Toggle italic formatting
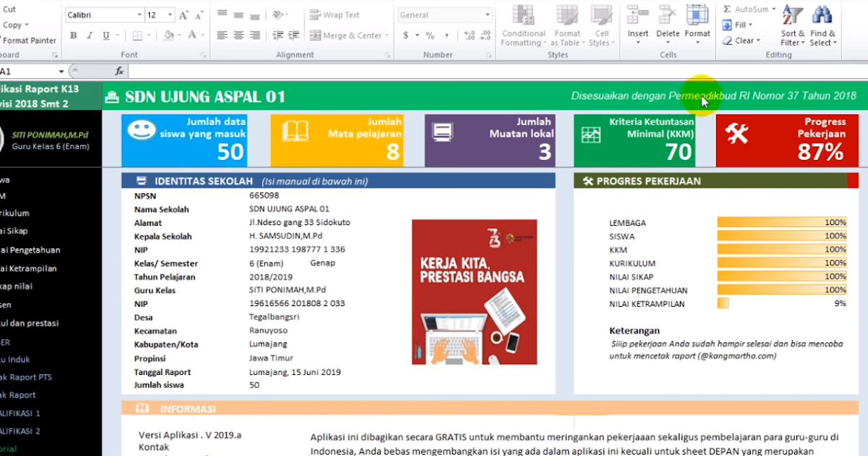868x456 pixels. [89, 35]
